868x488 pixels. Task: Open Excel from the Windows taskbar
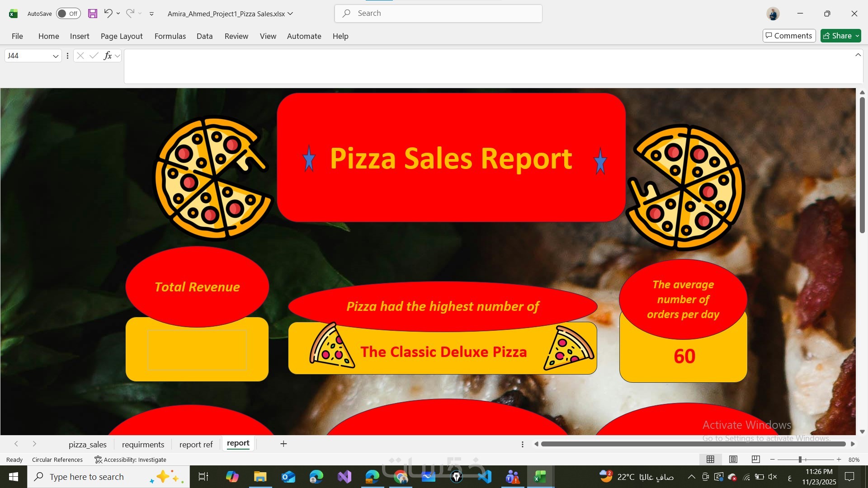540,477
